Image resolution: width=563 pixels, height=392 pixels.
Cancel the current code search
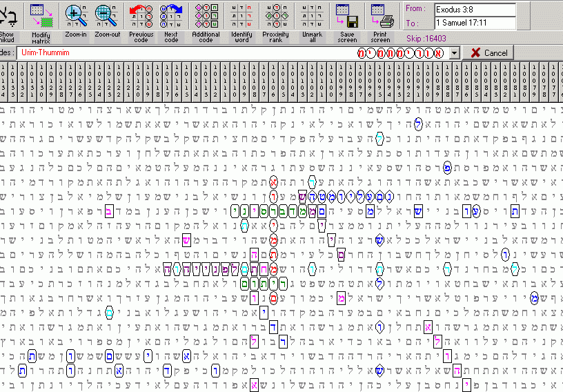[488, 53]
